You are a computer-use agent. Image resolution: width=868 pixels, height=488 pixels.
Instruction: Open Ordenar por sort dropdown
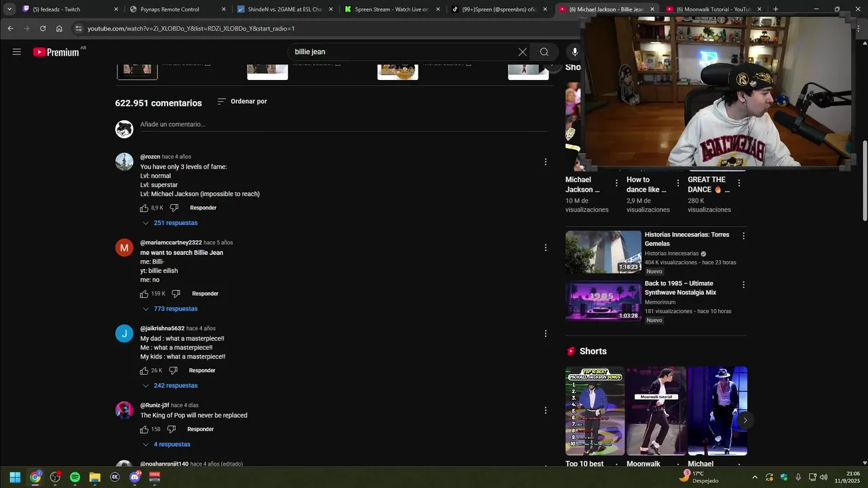tap(242, 102)
